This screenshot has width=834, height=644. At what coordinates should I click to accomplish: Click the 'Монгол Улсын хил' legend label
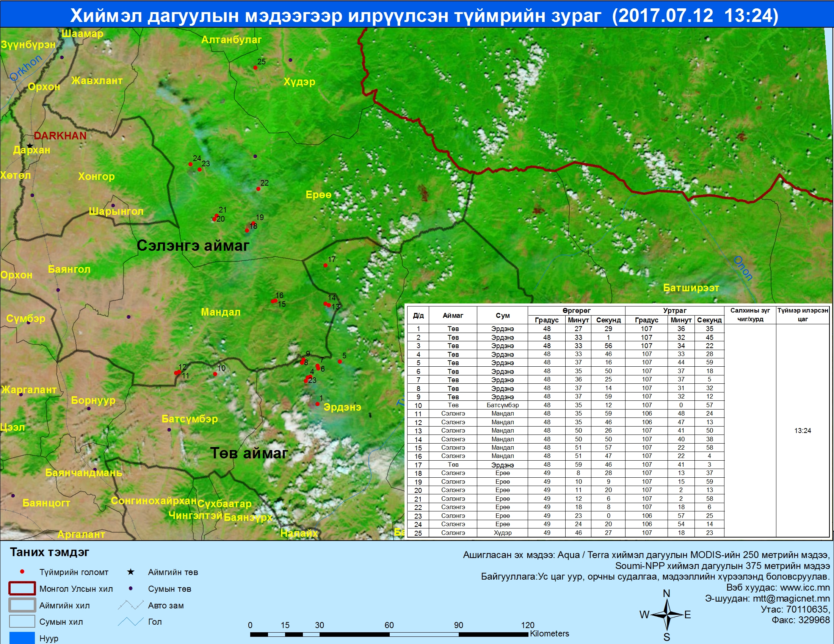coord(76,589)
